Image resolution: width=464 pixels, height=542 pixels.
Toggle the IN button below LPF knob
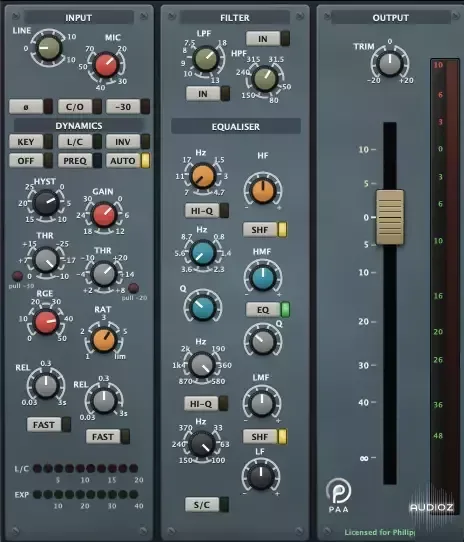click(208, 94)
